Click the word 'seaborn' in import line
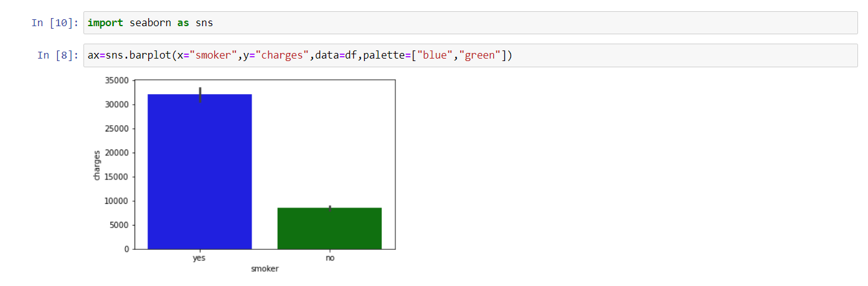Image resolution: width=868 pixels, height=286 pixels. [149, 23]
